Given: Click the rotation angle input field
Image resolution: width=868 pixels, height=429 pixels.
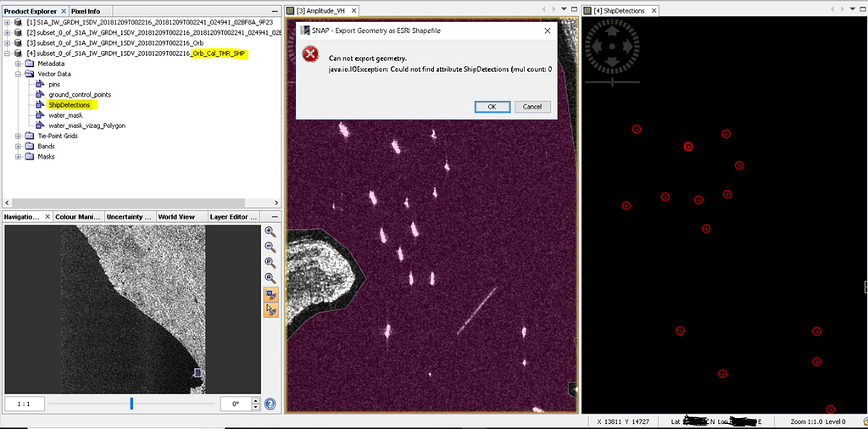Looking at the screenshot, I should [x=235, y=404].
